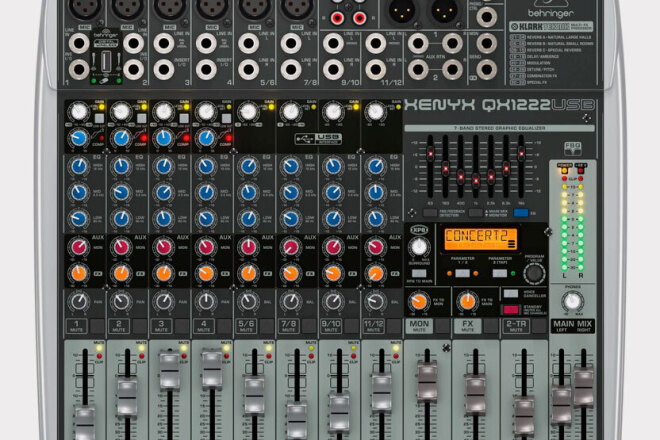Select the channel 11/12 right line in jack
The width and height of the screenshot is (660, 440).
click(x=375, y=69)
